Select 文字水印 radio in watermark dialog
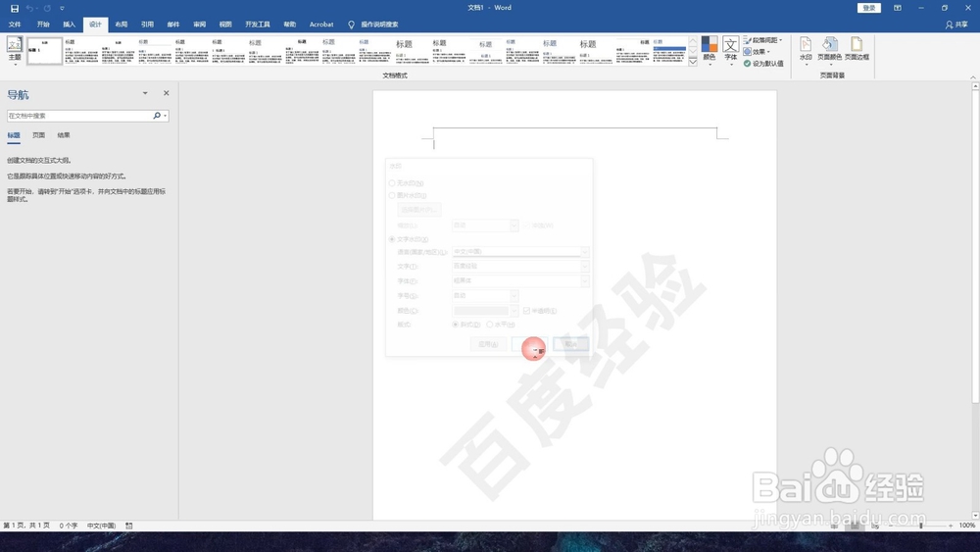The image size is (980, 552). pos(392,239)
